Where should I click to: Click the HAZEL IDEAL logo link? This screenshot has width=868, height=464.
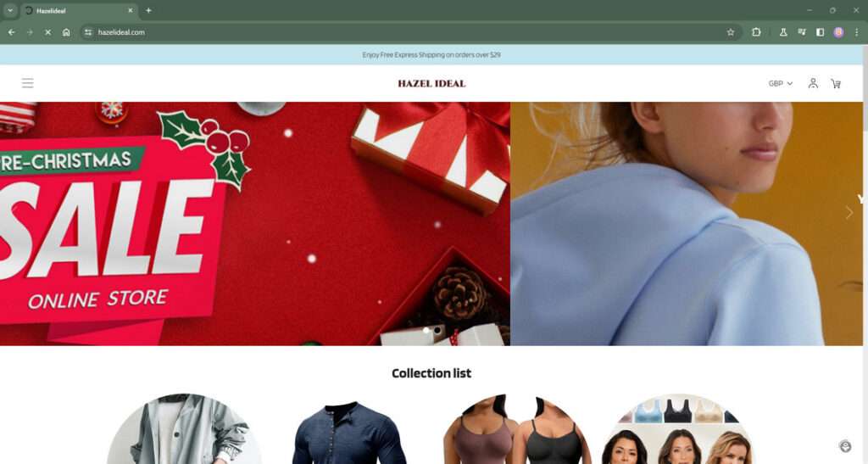click(431, 84)
